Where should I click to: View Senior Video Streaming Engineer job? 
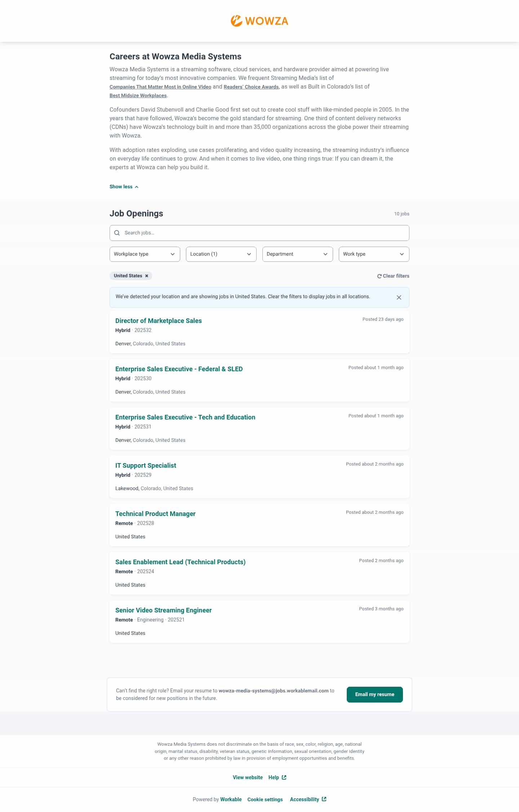(x=163, y=610)
